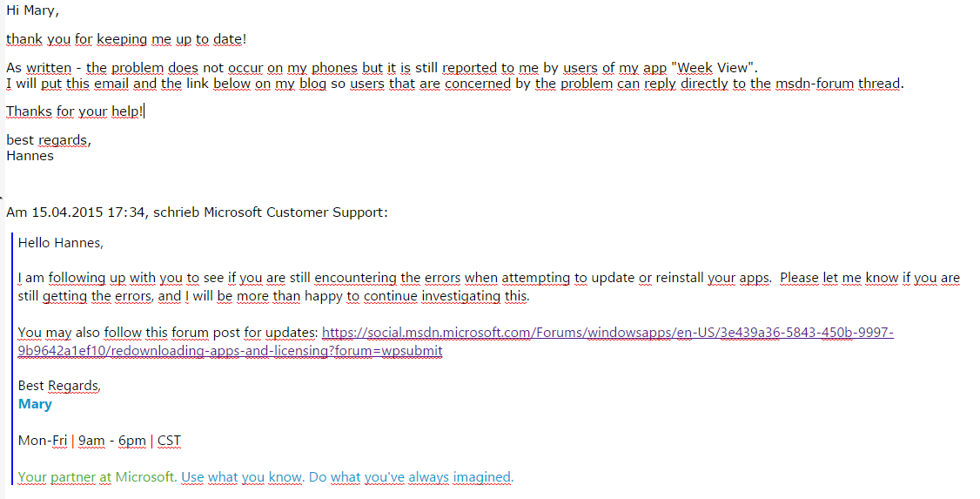Click the "Mon-Fri" business hours text

(43, 441)
